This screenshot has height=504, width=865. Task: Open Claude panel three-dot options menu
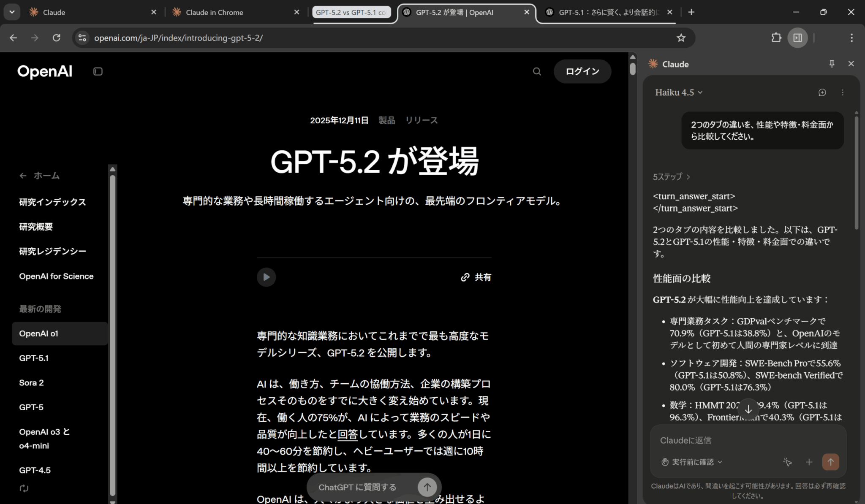(x=843, y=92)
